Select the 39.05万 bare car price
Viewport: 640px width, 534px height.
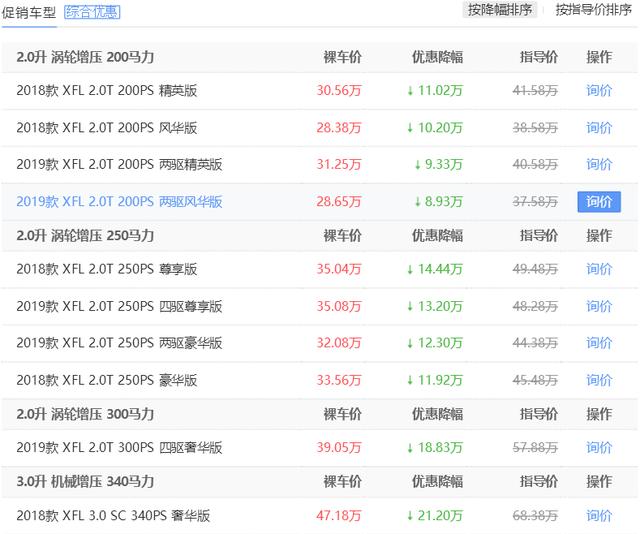point(339,448)
